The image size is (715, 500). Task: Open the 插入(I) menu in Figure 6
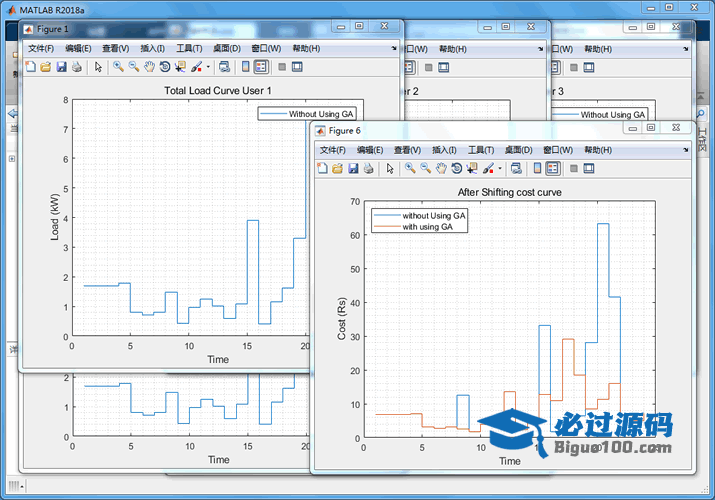tap(445, 150)
